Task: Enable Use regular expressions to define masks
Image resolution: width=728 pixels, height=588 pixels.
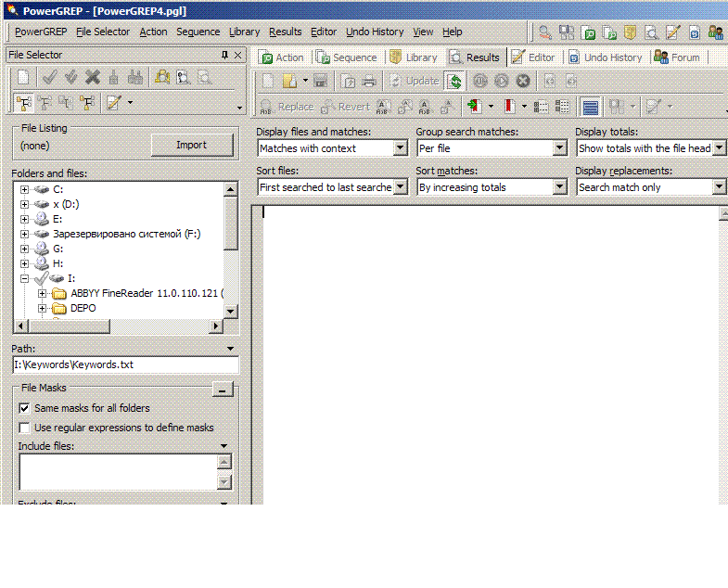Action: tap(24, 428)
